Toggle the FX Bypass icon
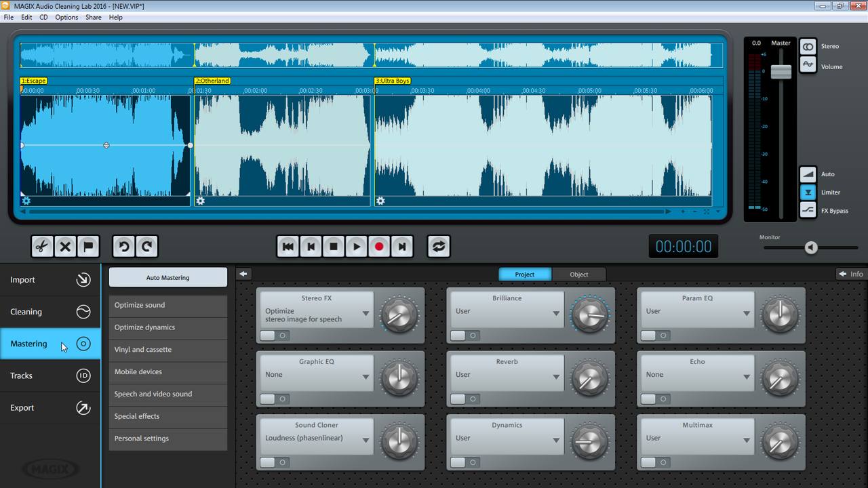 [x=808, y=211]
